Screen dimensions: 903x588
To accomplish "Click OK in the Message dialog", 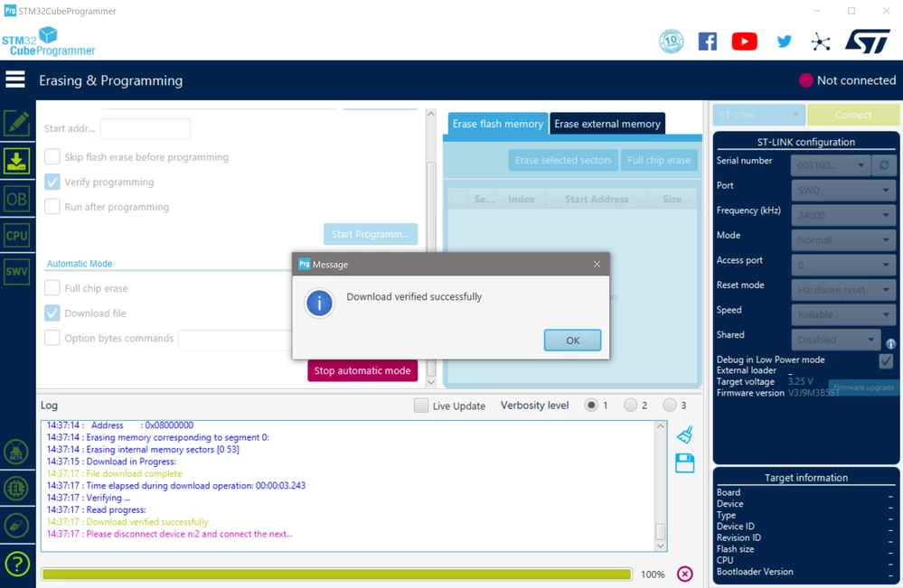I will 572,340.
